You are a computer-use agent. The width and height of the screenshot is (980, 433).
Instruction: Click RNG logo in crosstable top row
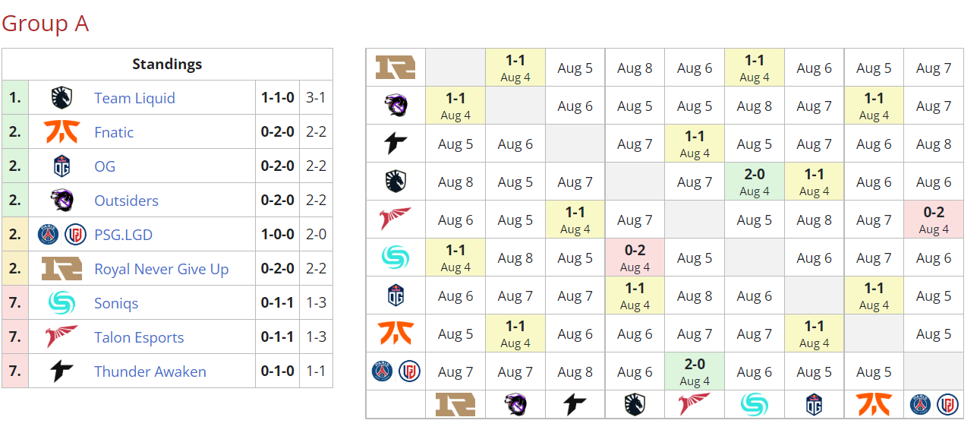(395, 68)
